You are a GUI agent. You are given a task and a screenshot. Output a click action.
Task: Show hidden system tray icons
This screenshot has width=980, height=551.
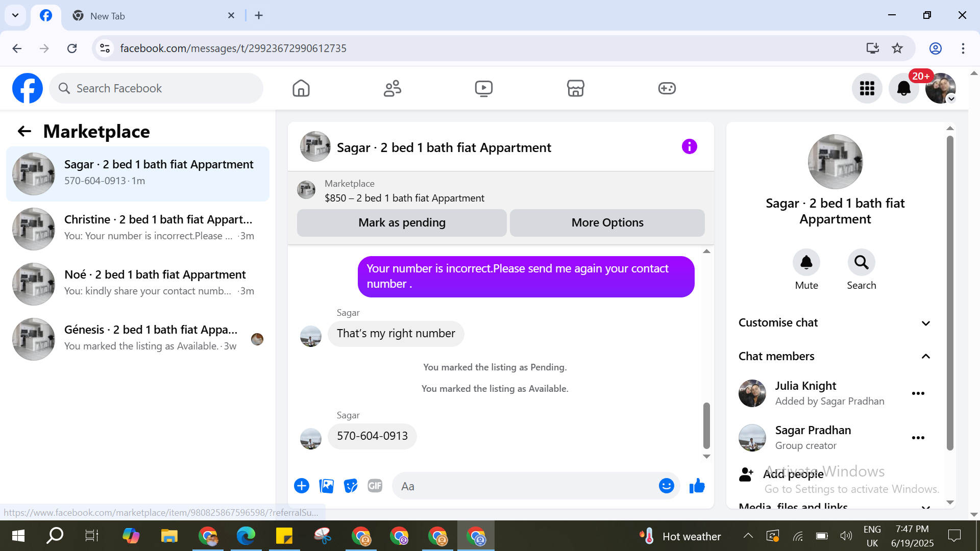[x=748, y=536]
